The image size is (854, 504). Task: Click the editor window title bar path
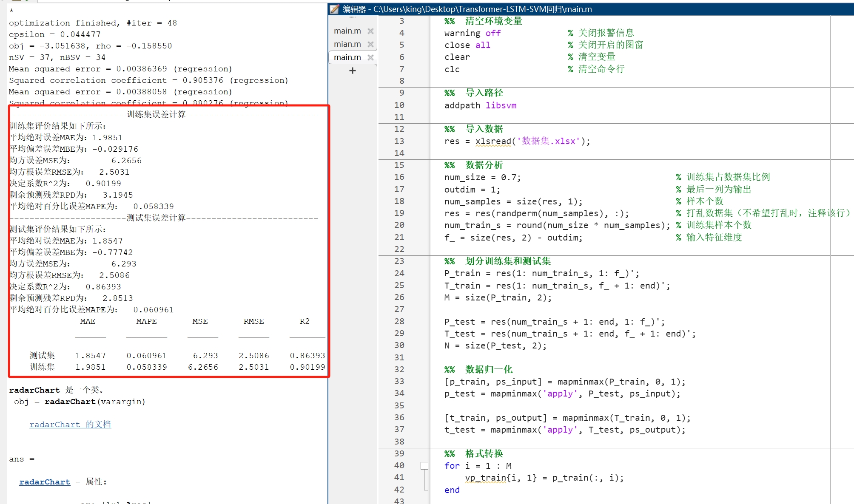[482, 9]
